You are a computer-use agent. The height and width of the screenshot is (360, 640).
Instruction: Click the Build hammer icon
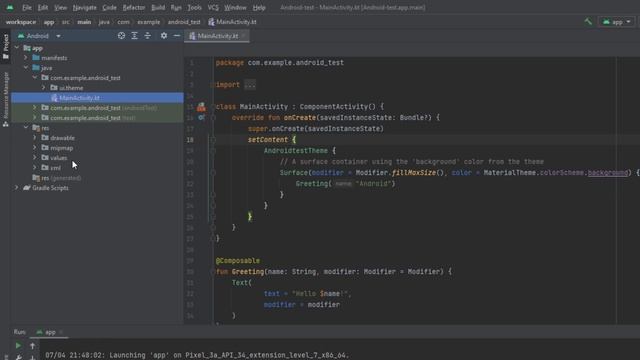588,22
